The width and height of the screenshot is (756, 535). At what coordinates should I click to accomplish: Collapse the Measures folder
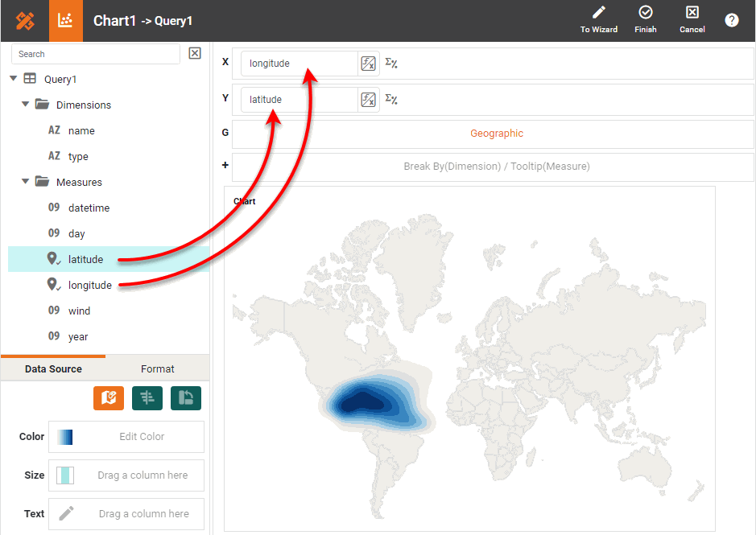click(26, 182)
